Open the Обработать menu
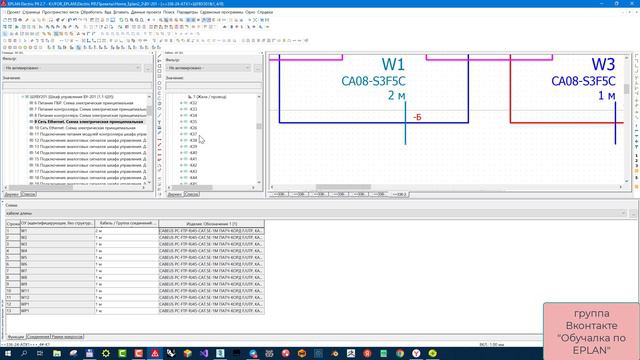 (91, 12)
